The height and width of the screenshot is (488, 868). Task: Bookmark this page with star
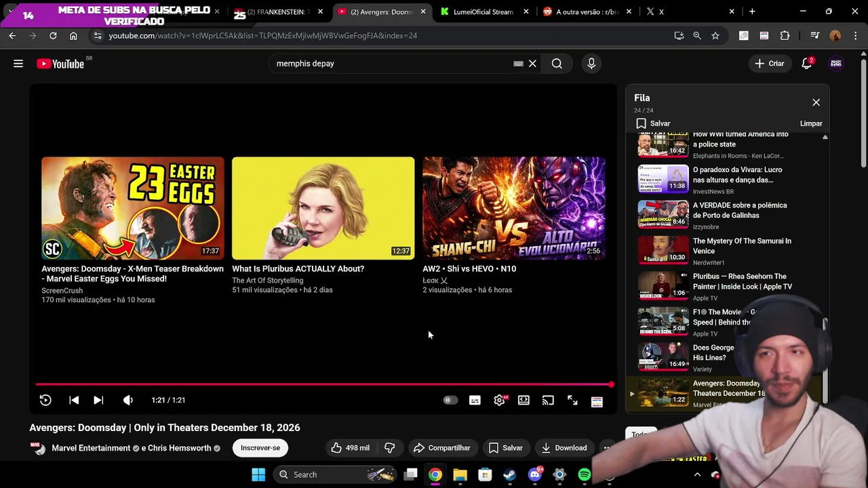[715, 35]
